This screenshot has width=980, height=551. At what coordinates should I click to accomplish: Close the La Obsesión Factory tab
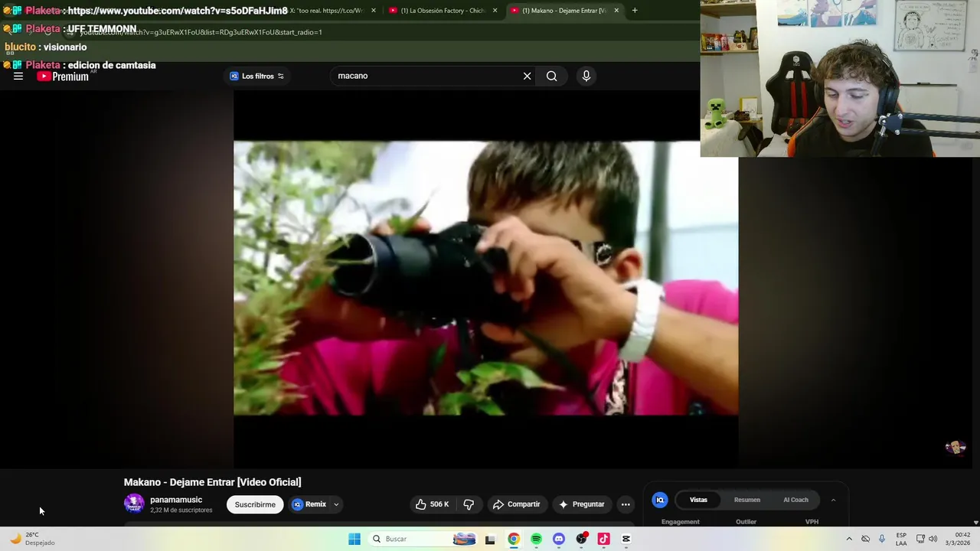[x=495, y=11]
